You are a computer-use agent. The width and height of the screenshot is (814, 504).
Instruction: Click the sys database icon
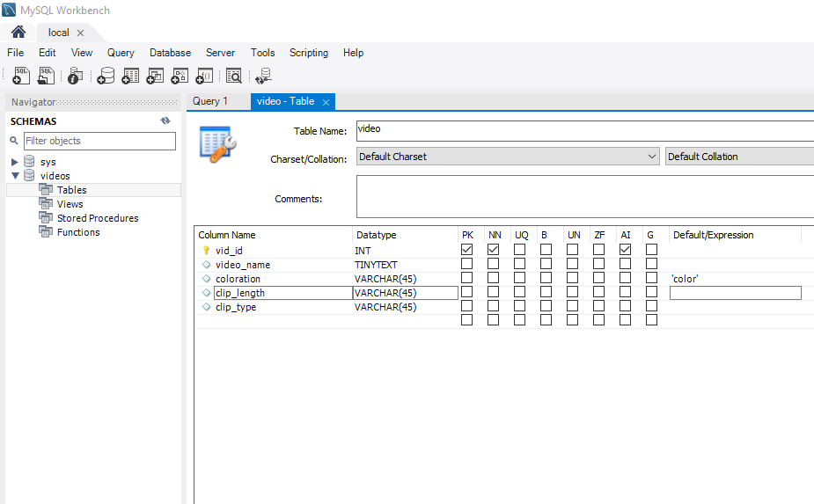(29, 162)
